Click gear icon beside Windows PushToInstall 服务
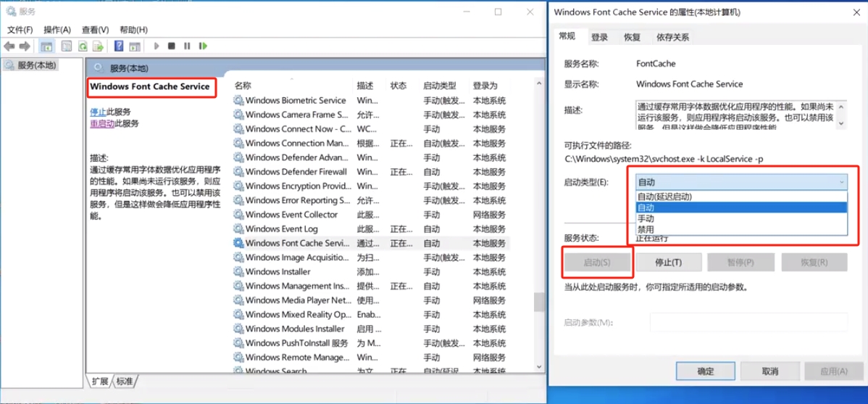The image size is (868, 404). click(x=238, y=343)
